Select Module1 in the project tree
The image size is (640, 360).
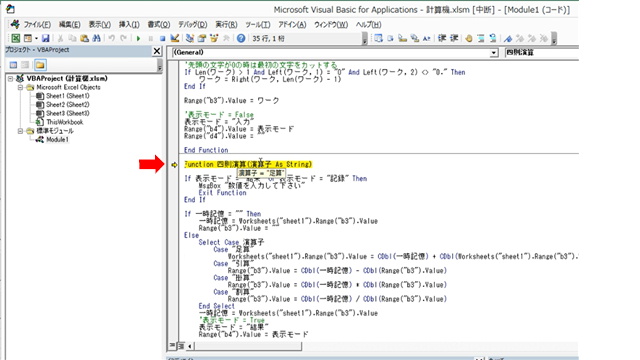click(57, 140)
